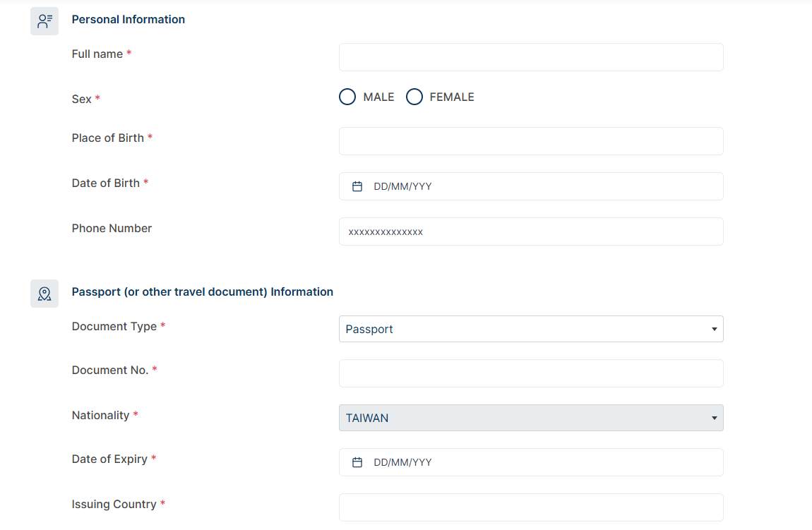The height and width of the screenshot is (530, 812).
Task: Open the Date of Birth calendar icon
Action: [x=356, y=186]
